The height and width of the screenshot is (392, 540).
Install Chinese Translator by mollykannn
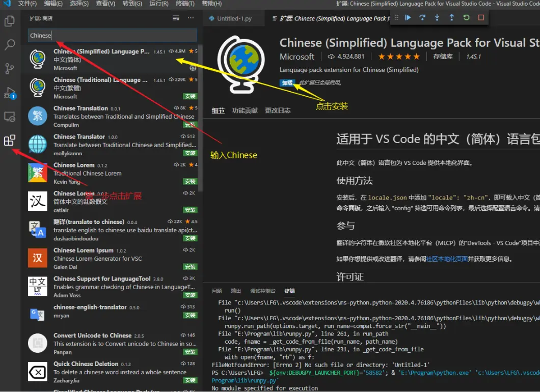tap(190, 153)
